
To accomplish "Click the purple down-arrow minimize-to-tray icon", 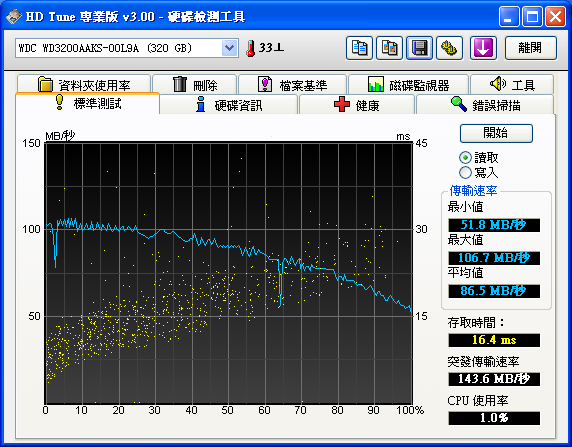I will pos(483,48).
